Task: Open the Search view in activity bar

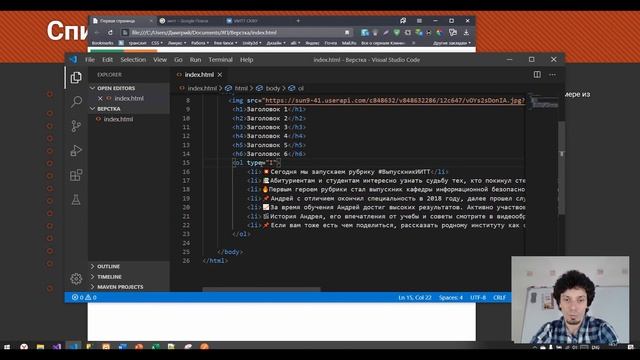Action: (x=76, y=102)
